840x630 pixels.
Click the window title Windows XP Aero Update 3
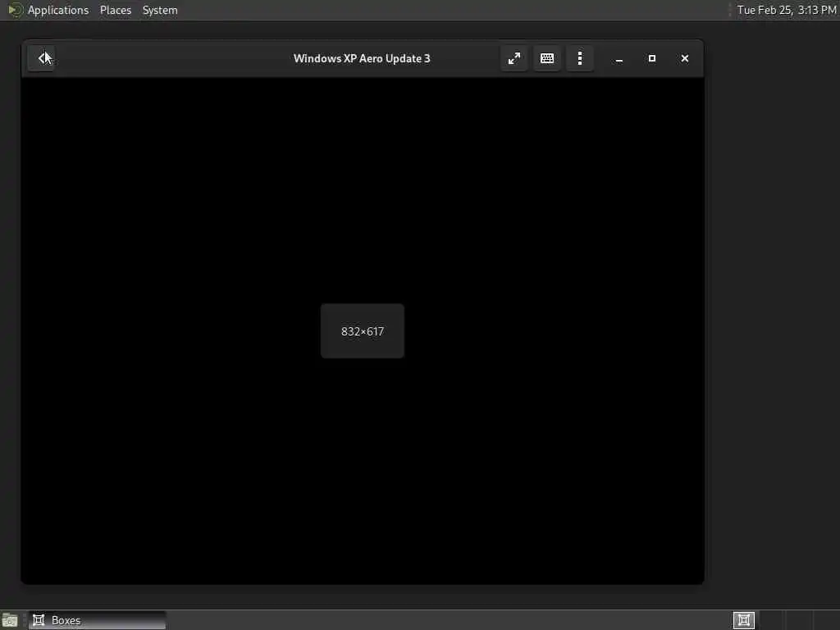click(x=362, y=58)
